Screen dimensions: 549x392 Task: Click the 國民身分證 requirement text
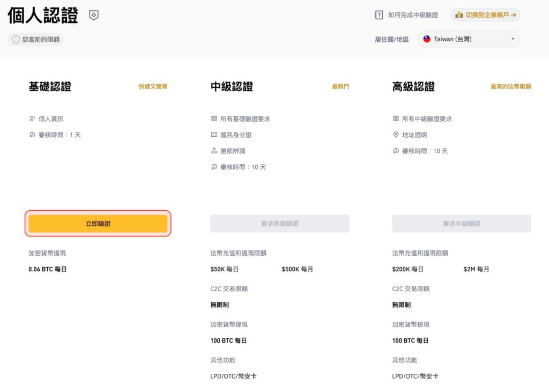pos(236,135)
